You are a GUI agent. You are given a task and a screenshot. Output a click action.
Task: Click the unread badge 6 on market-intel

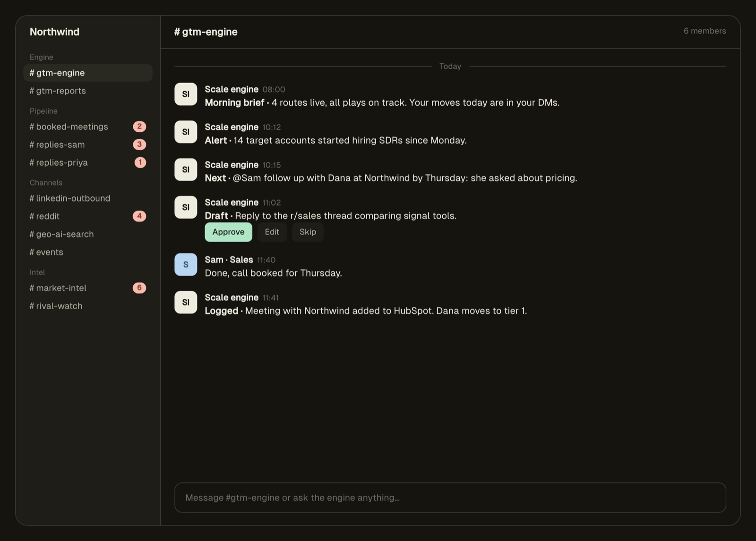click(139, 288)
